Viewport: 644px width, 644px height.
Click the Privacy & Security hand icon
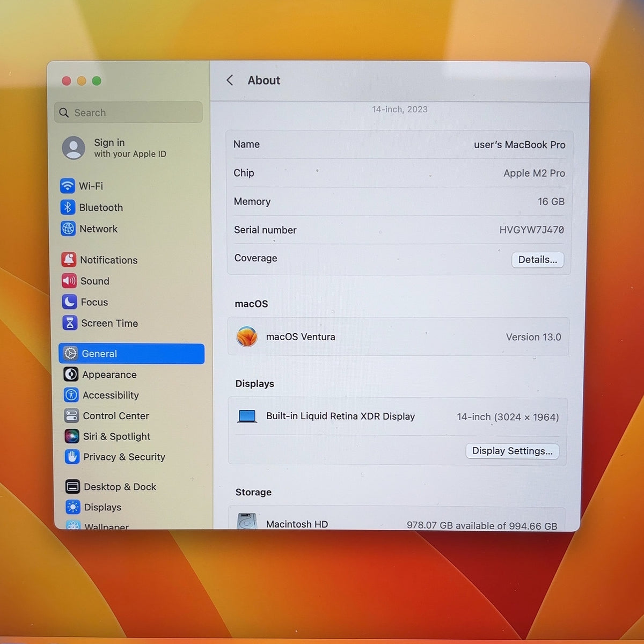[x=72, y=457]
